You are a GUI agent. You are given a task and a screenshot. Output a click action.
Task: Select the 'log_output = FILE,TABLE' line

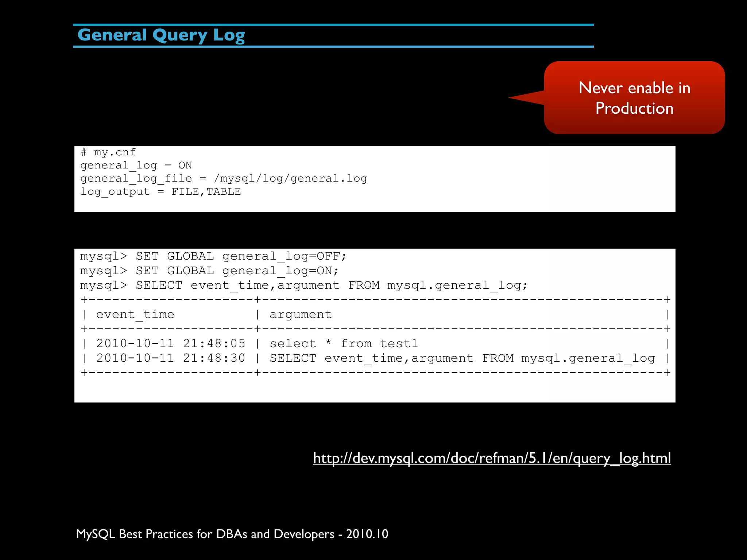click(x=160, y=192)
